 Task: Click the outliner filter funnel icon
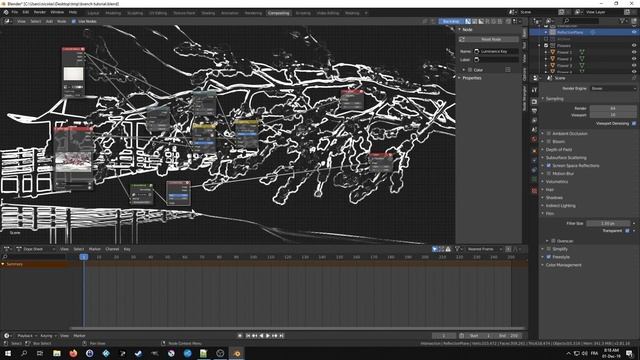(622, 21)
